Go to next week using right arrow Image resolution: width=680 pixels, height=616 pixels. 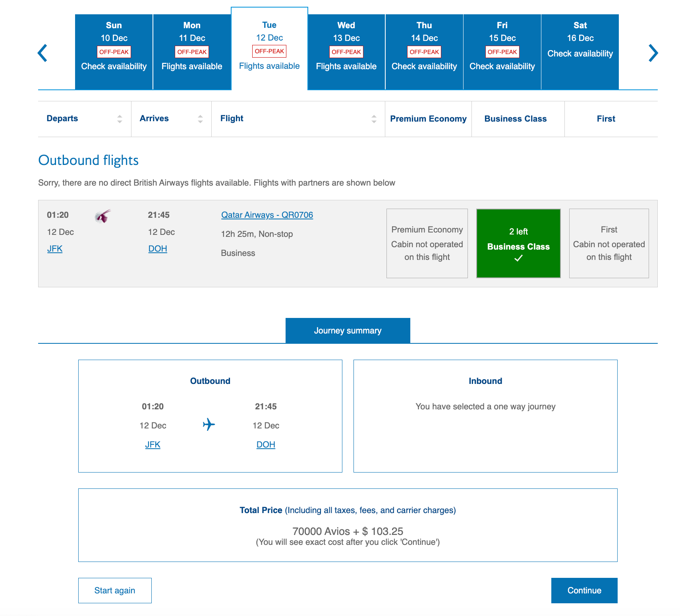[x=653, y=53]
